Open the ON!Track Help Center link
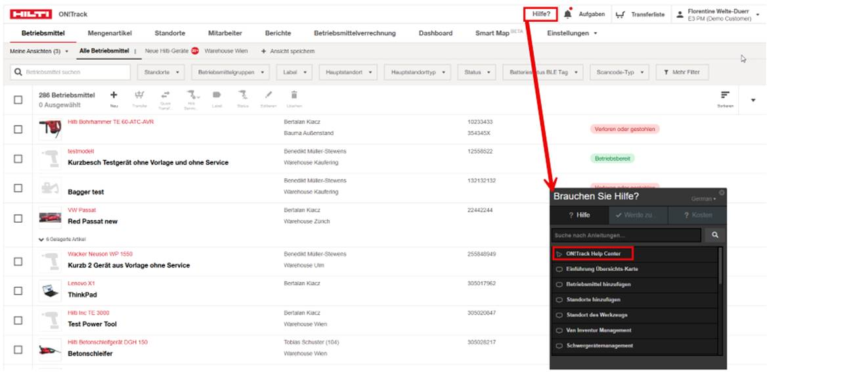 pos(593,254)
